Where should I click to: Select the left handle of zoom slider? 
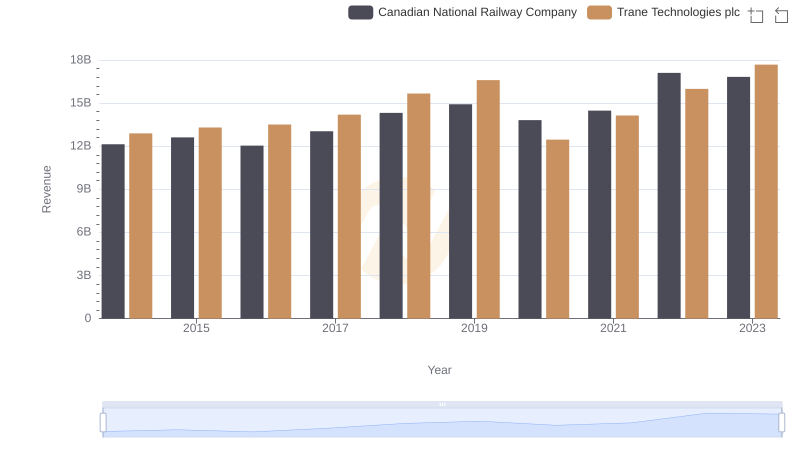point(103,423)
